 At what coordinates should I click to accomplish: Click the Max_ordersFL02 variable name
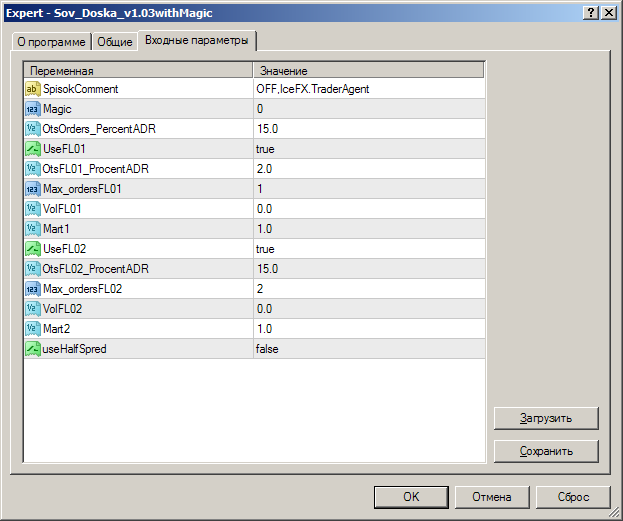coord(83,289)
